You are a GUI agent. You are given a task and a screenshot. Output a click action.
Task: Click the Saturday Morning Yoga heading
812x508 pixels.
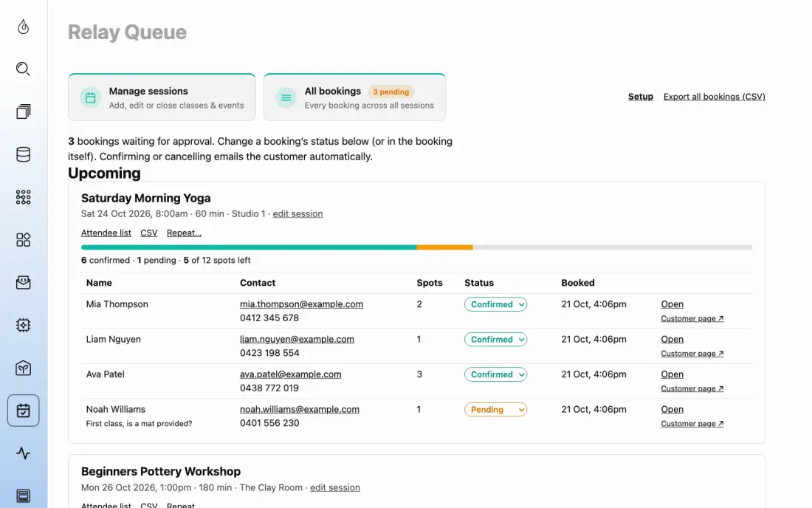pos(145,199)
